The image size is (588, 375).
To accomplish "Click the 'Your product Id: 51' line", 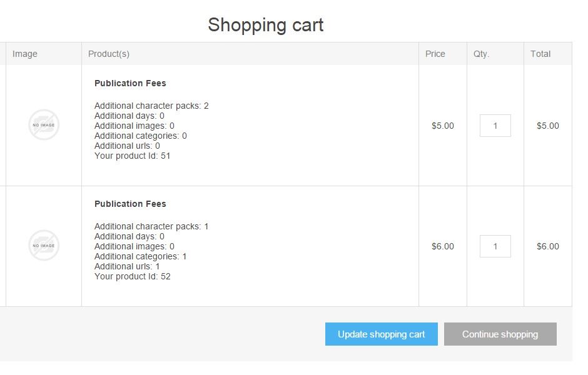I will click(133, 156).
